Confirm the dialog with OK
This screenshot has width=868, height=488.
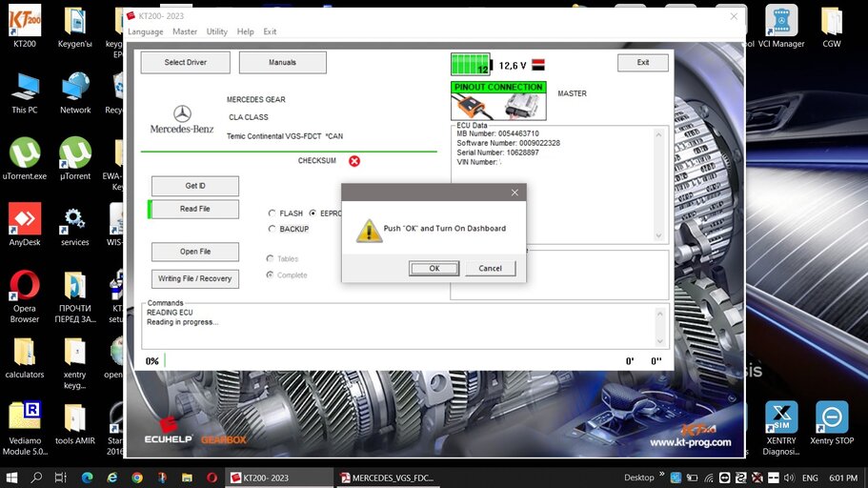[434, 268]
